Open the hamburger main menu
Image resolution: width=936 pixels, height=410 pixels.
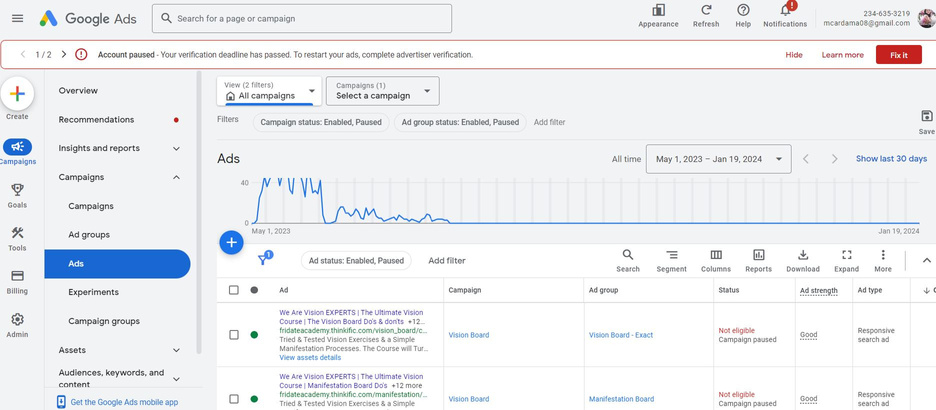17,19
